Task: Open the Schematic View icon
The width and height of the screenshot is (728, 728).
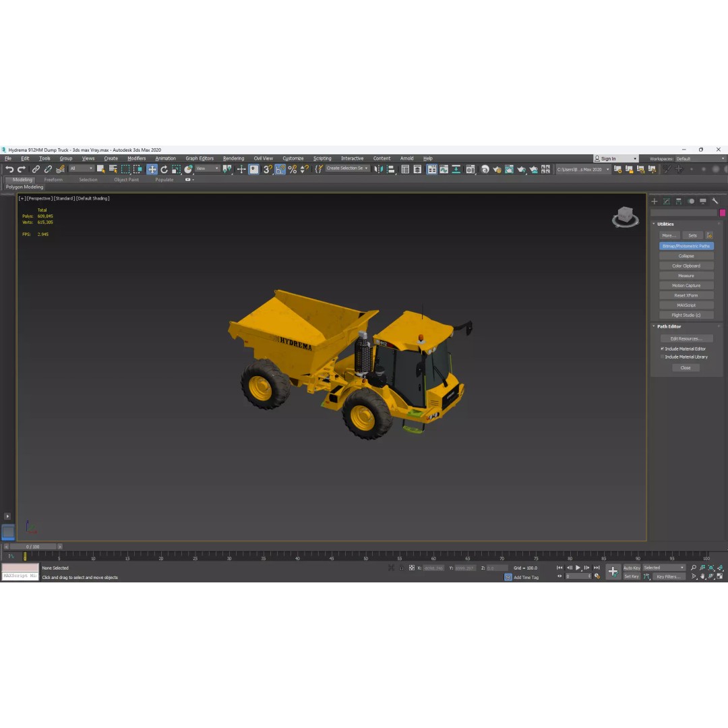Action: coord(456,169)
